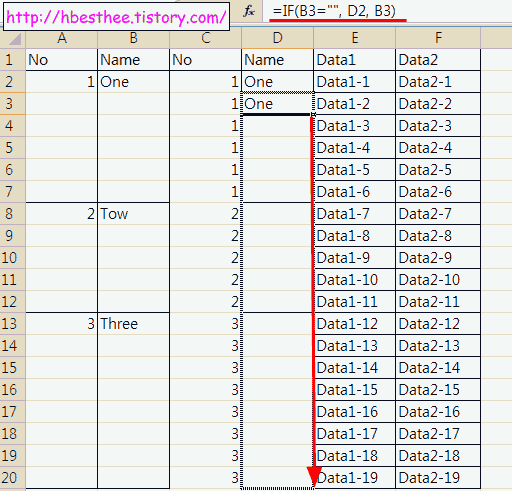Image resolution: width=512 pixels, height=491 pixels.
Task: Click cell A8 with value 2
Action: pyautogui.click(x=62, y=214)
